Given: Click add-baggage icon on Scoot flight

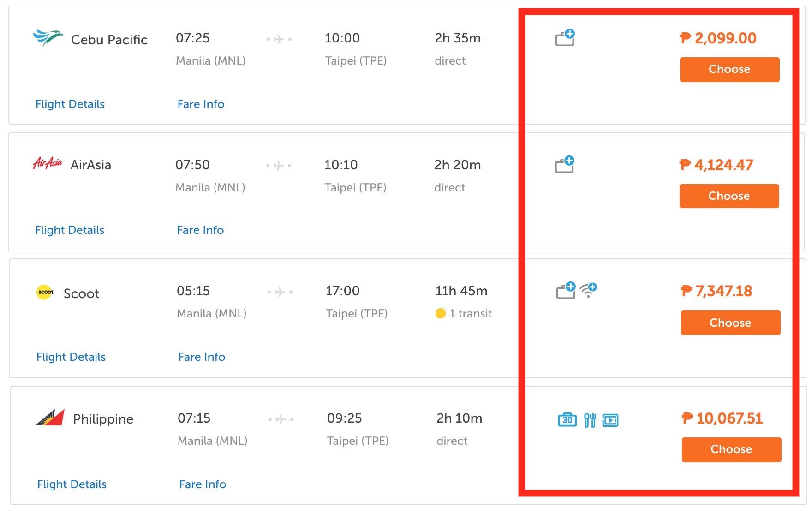Looking at the screenshot, I should coord(566,290).
